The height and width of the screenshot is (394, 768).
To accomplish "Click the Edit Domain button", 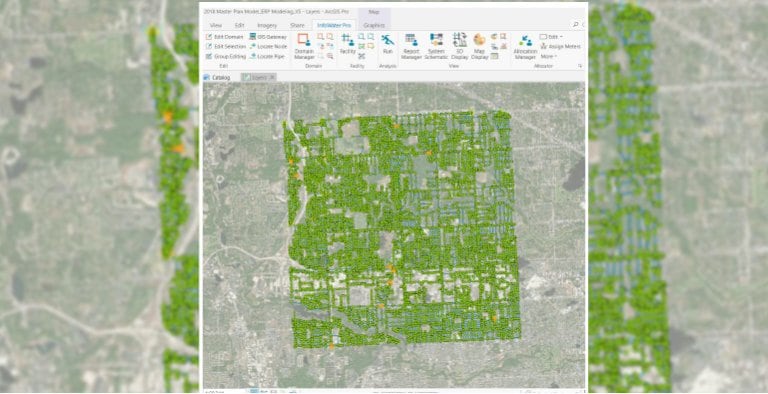I will tap(224, 37).
